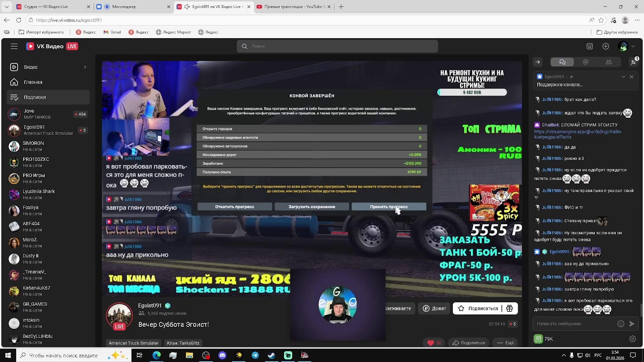
Task: Expand the Видео sidebar section
Action: coord(49,67)
